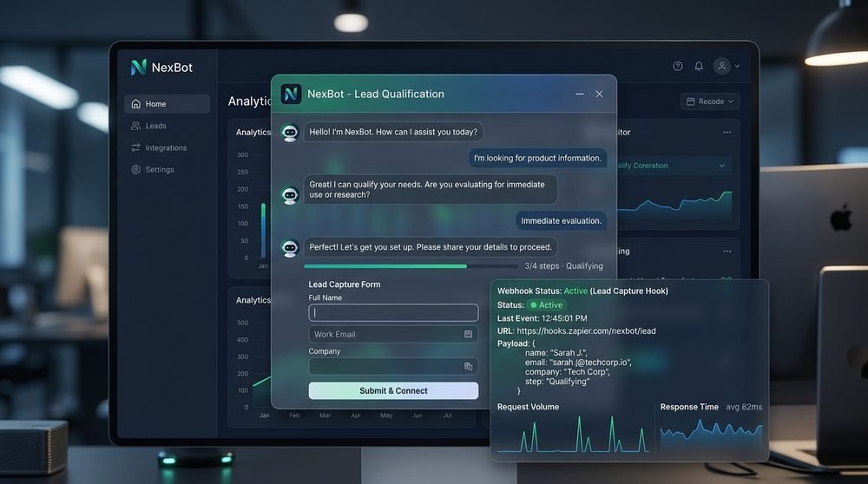Click the Settings gear icon
Viewport: 868px width, 484px height.
pos(135,169)
